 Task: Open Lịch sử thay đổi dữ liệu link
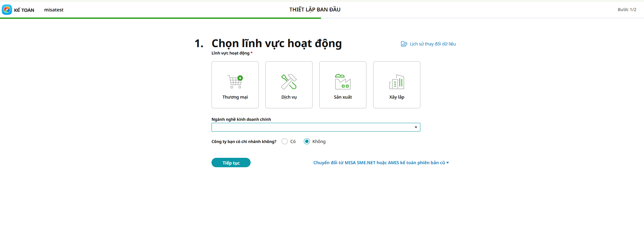432,44
